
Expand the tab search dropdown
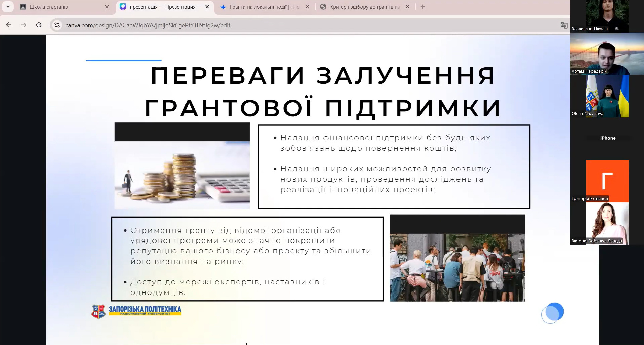(x=8, y=7)
